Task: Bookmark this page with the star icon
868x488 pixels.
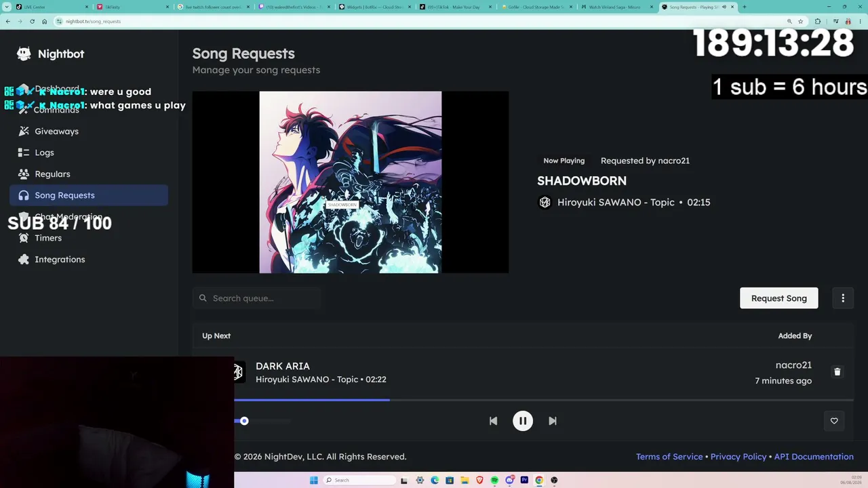Action: pos(800,21)
